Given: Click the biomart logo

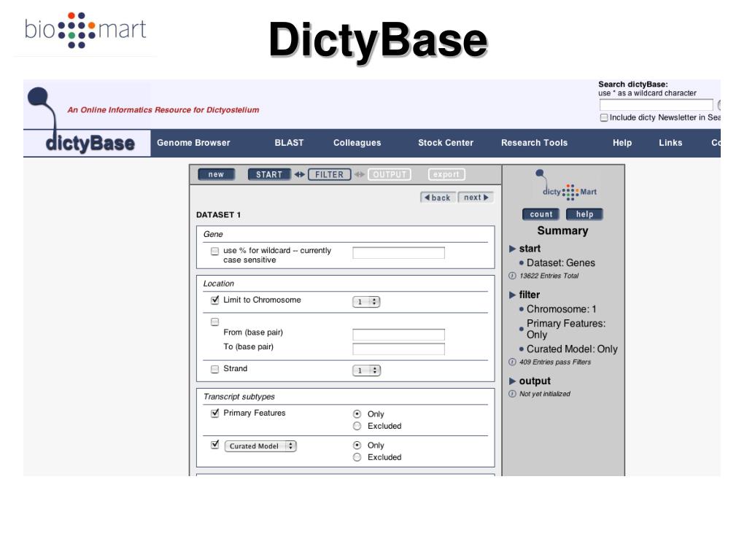Looking at the screenshot, I should tap(85, 30).
